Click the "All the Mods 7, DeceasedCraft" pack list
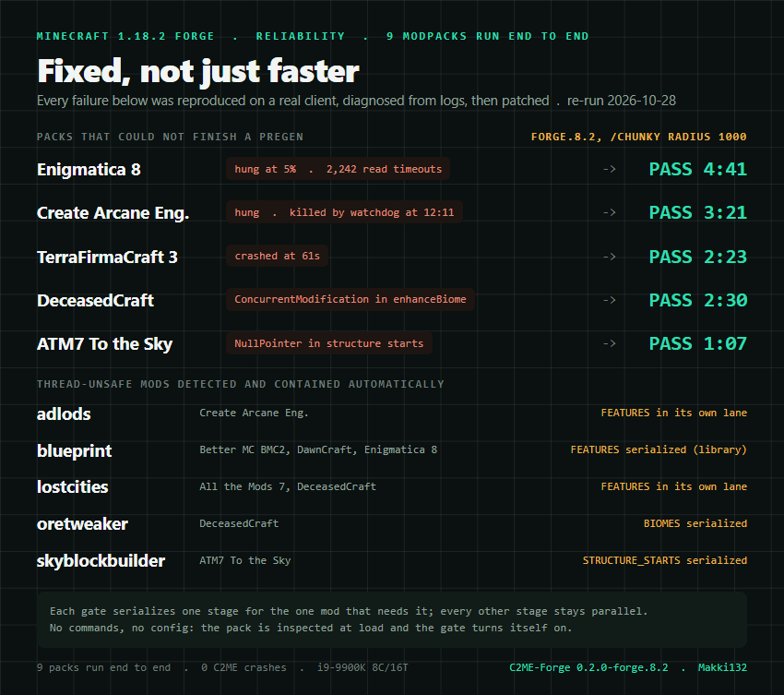784x695 pixels. tap(288, 486)
